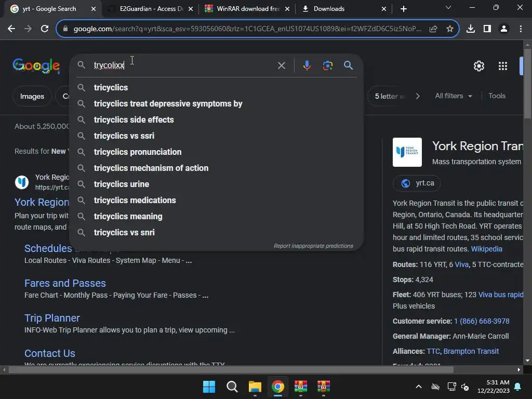Close the Downloads tab
Image resolution: width=532 pixels, height=399 pixels.
tap(384, 9)
